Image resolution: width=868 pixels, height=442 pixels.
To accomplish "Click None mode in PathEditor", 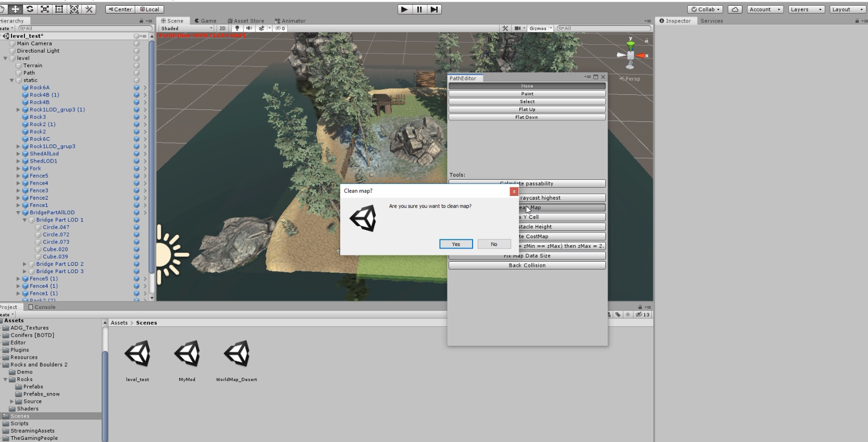I will 527,86.
